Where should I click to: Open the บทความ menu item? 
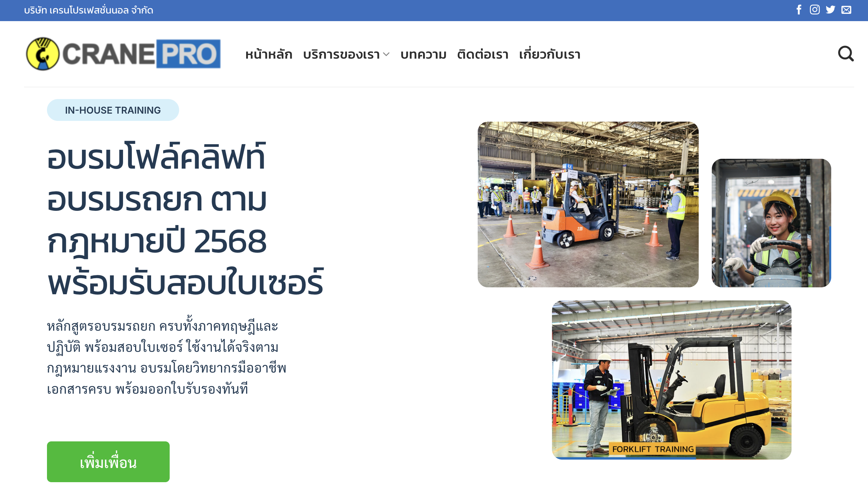coord(423,54)
